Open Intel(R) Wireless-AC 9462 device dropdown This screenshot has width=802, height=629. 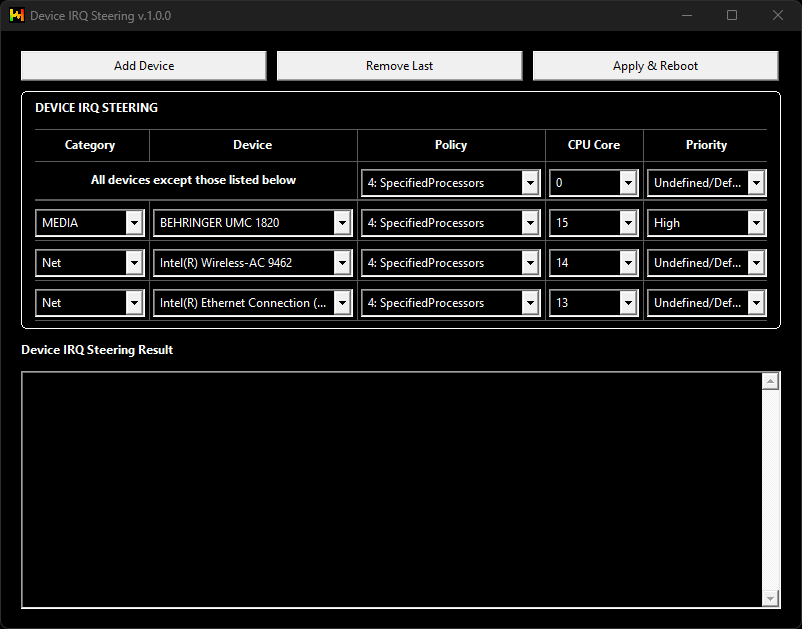(253, 263)
